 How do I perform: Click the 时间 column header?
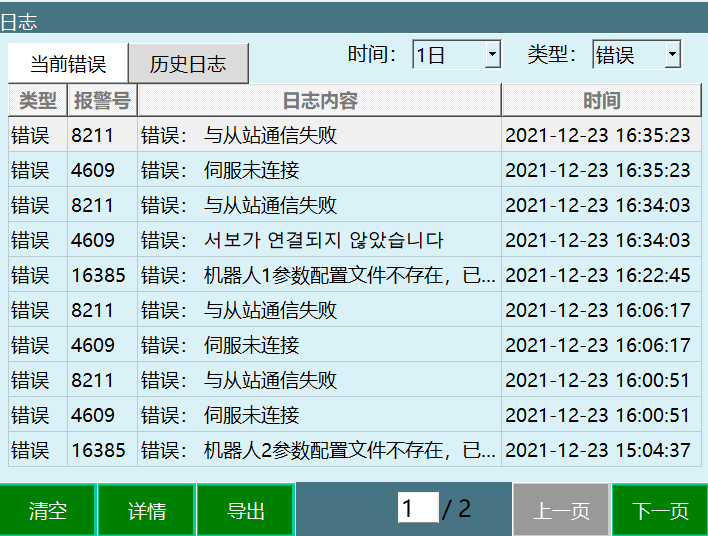point(601,101)
